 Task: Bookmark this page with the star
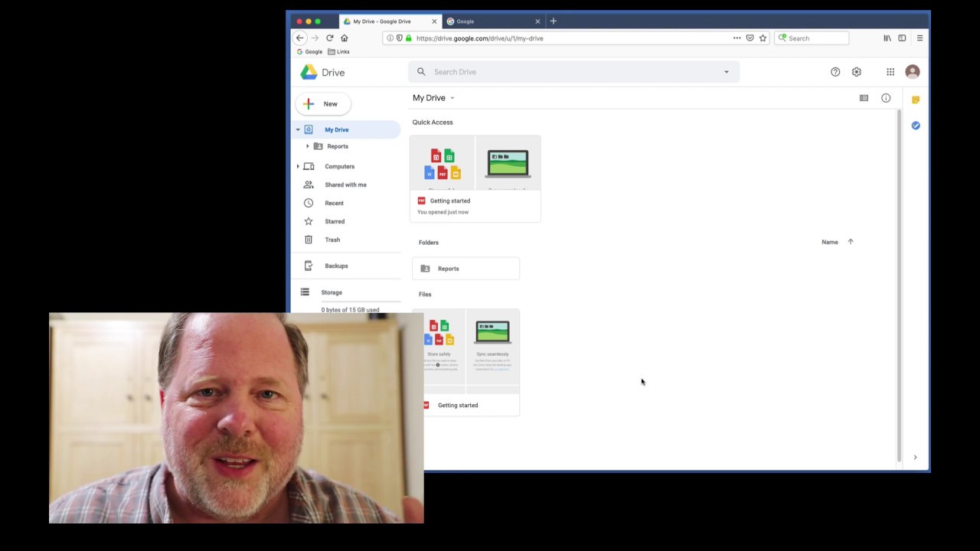click(x=763, y=38)
